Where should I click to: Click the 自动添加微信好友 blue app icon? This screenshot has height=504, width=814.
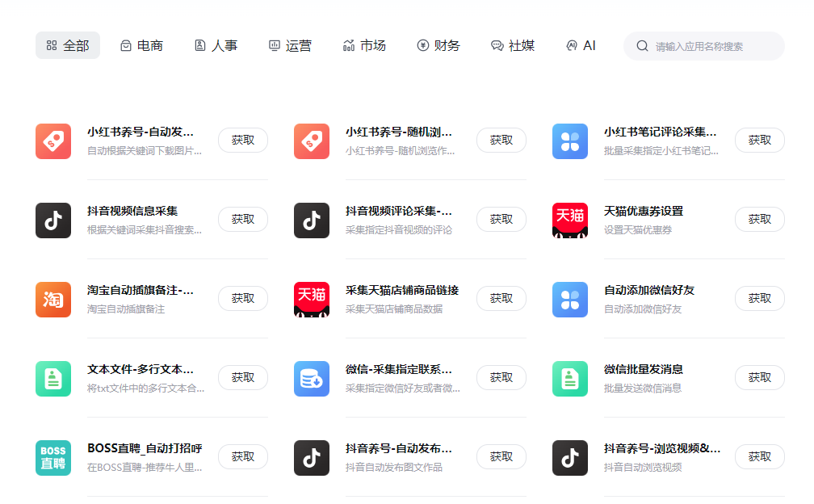click(x=569, y=300)
